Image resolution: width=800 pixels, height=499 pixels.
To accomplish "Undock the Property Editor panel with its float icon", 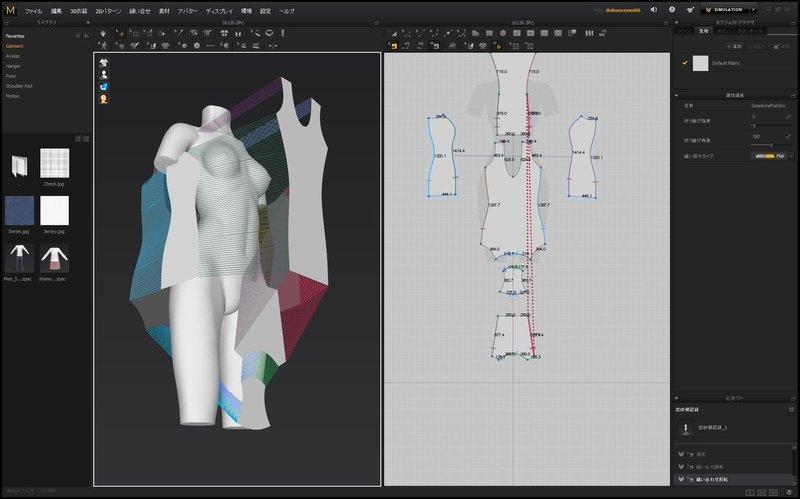I will [793, 95].
